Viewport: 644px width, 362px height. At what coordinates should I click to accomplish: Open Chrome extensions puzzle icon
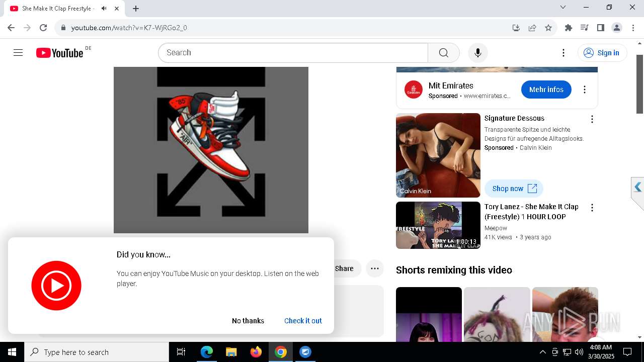point(569,28)
